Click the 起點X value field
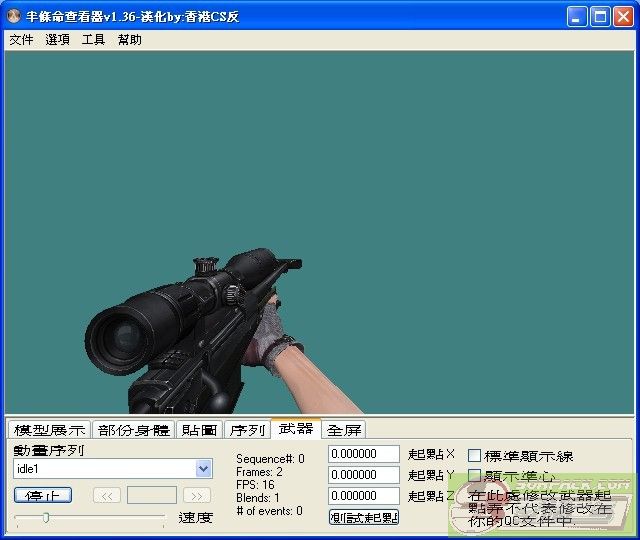 364,454
